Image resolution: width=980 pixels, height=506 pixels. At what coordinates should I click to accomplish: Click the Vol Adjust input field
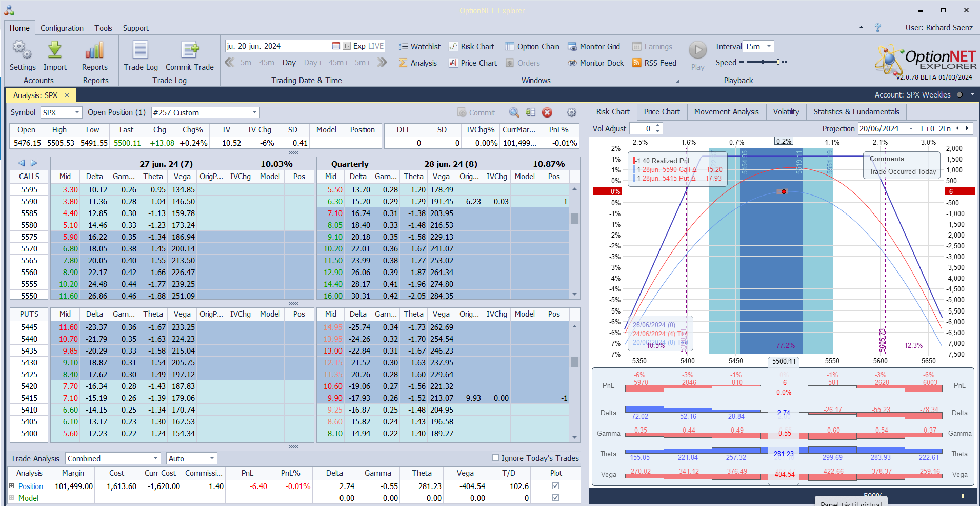tap(642, 129)
